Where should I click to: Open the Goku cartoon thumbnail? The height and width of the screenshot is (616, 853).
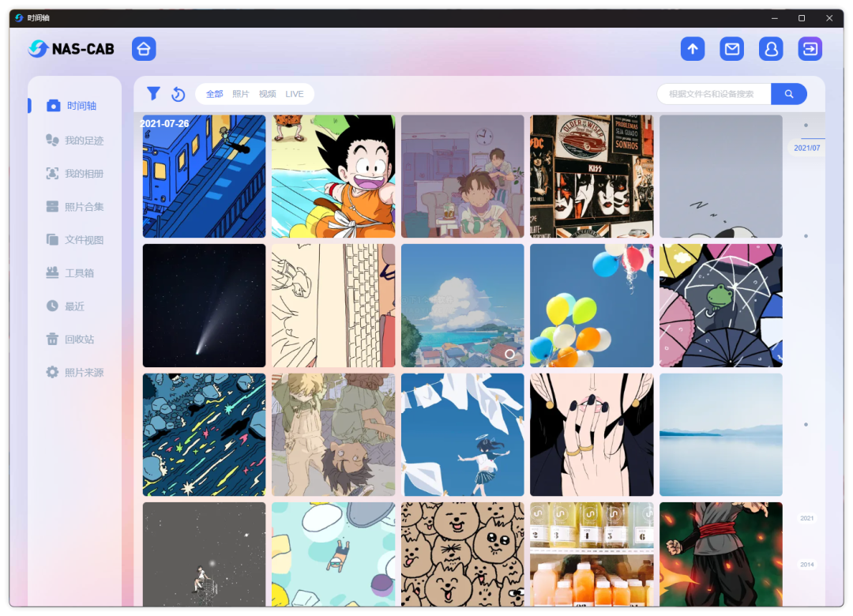pyautogui.click(x=333, y=176)
